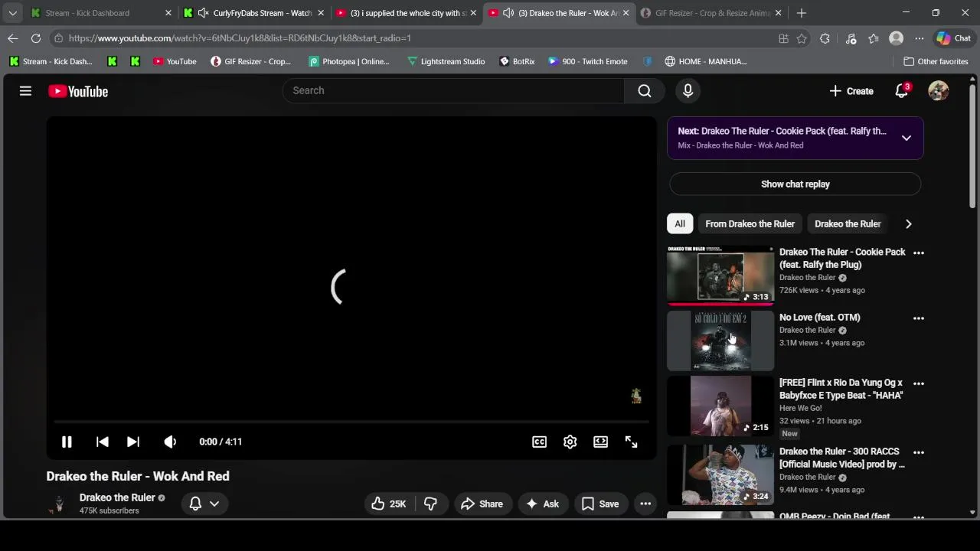Skip to next video

[x=133, y=442]
